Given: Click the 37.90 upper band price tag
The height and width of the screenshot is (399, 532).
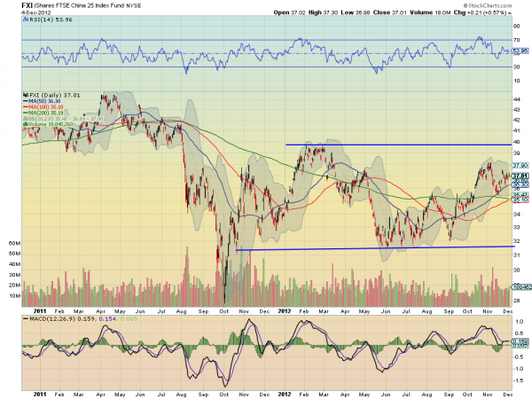Looking at the screenshot, I should (x=520, y=166).
